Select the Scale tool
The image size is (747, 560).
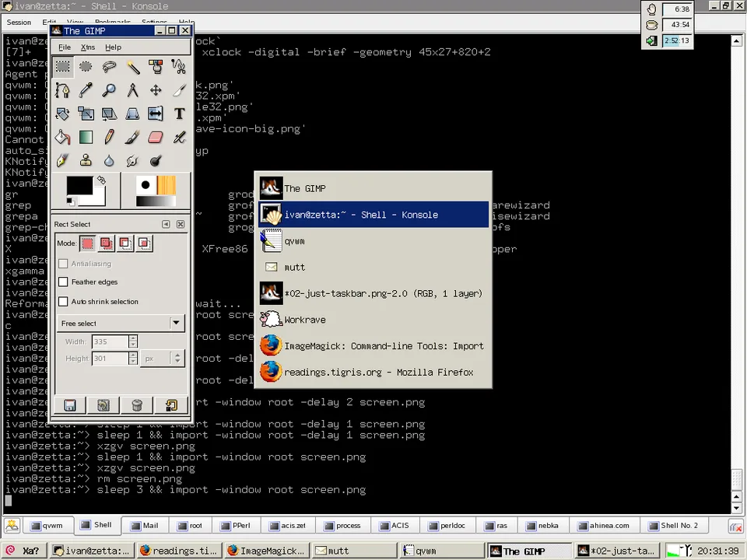point(86,114)
